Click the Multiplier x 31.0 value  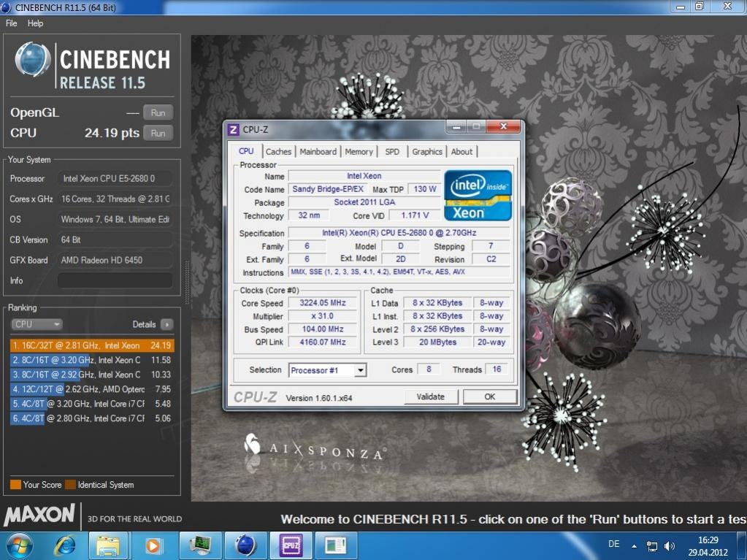pos(323,316)
